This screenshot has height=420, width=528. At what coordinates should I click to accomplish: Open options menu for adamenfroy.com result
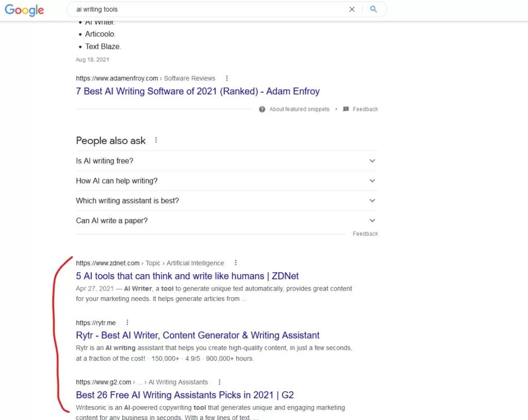tap(227, 78)
